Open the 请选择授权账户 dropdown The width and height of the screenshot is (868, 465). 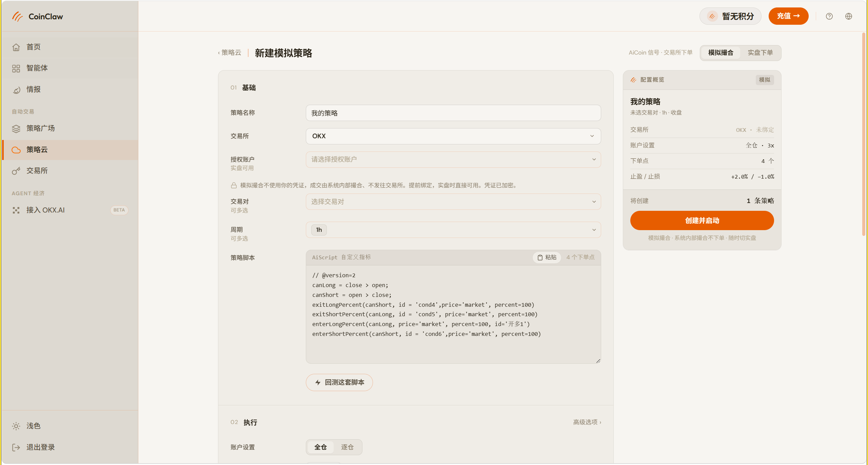point(453,160)
